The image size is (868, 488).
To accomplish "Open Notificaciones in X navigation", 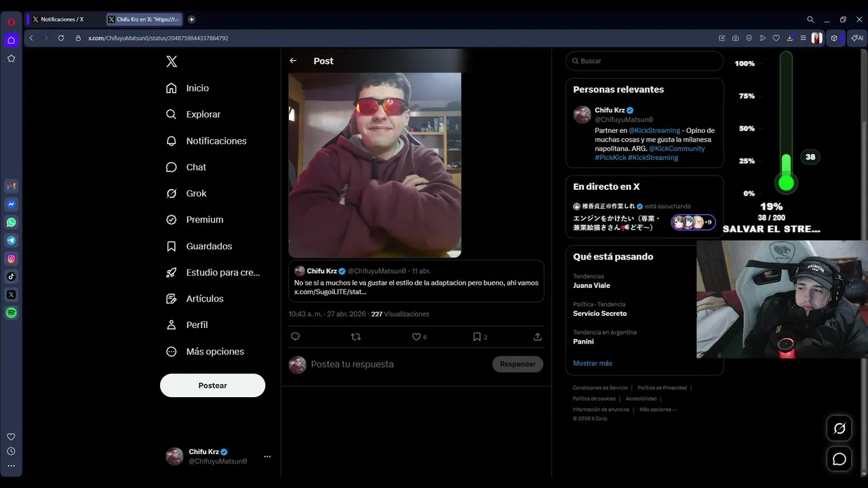I will pos(207,141).
